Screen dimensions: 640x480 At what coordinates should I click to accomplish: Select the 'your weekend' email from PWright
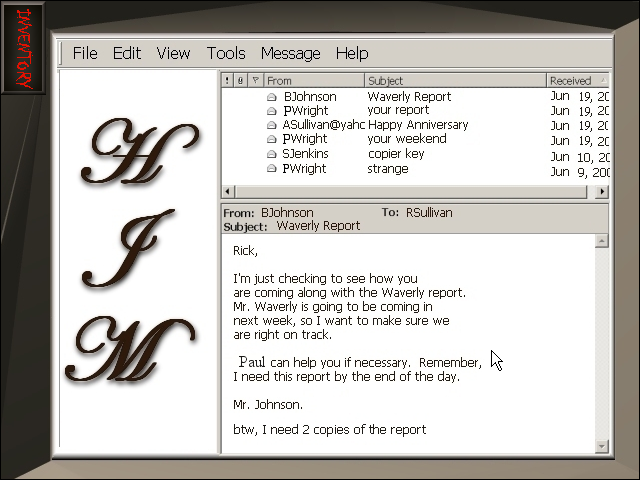pos(406,140)
